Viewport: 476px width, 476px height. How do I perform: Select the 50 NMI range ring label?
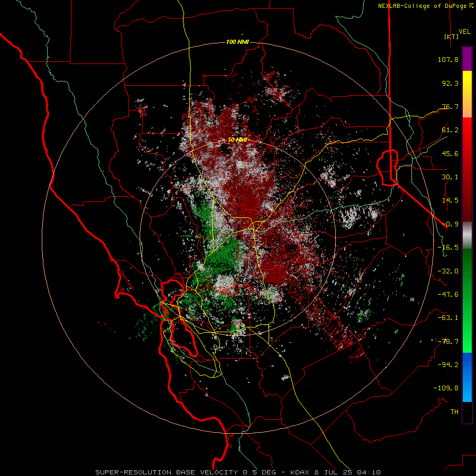click(237, 140)
